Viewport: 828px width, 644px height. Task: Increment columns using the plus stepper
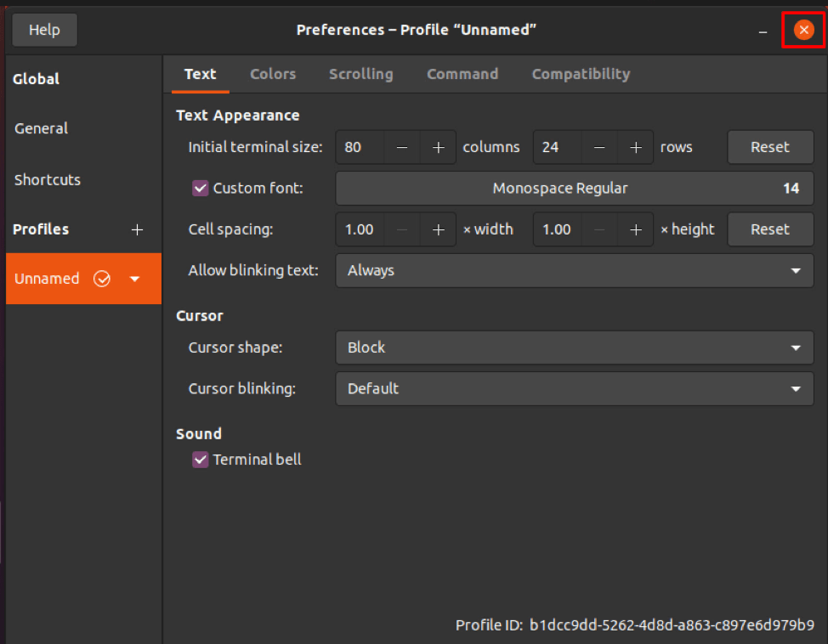(438, 147)
